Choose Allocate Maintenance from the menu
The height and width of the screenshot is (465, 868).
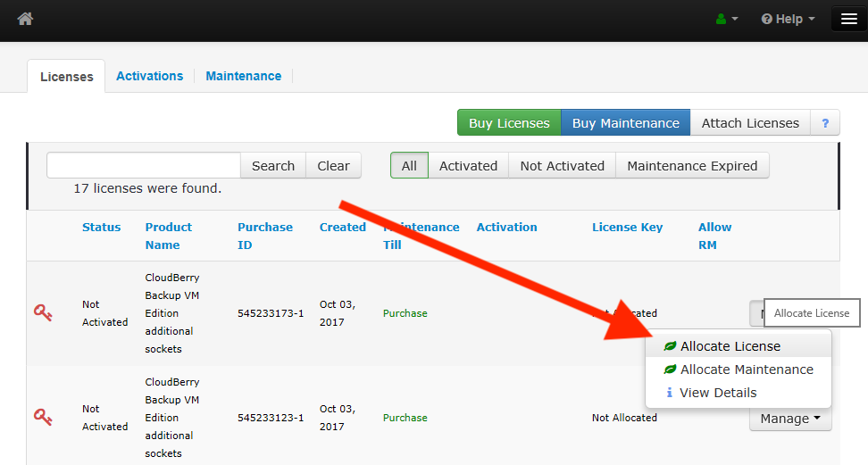(739, 370)
